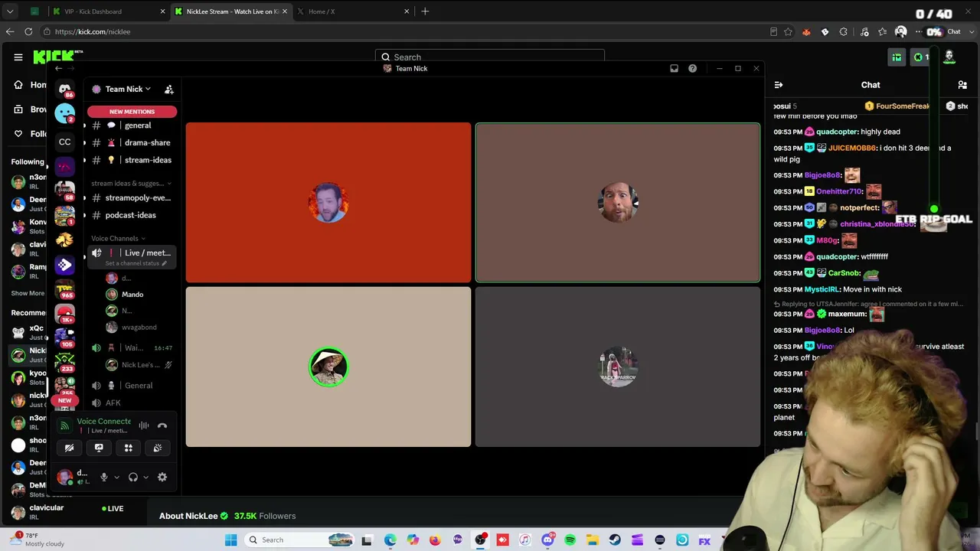This screenshot has height=551, width=980.
Task: Open browser extensions puzzle icon
Action: click(843, 31)
